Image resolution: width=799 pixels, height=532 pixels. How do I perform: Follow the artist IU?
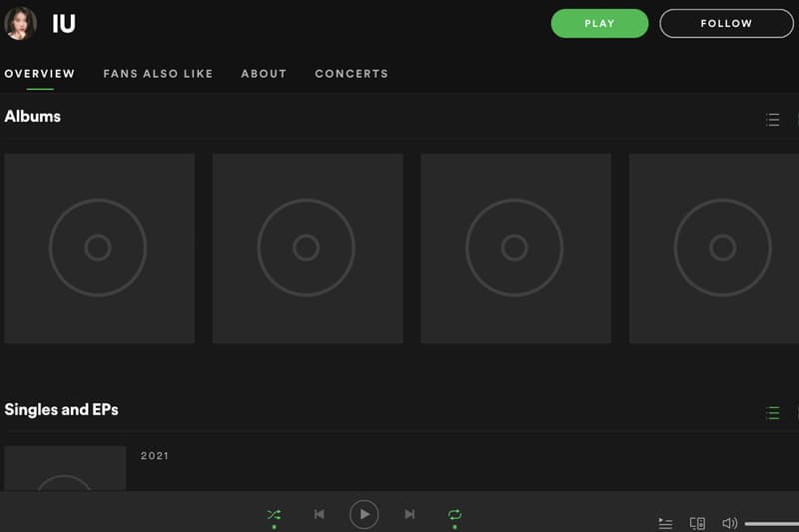(x=726, y=23)
